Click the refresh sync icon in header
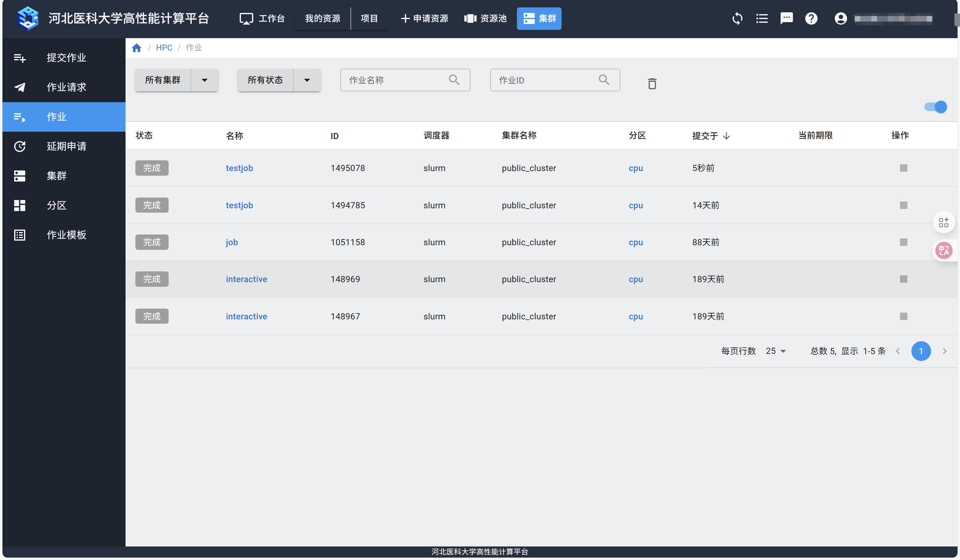This screenshot has height=560, width=960. tap(737, 18)
